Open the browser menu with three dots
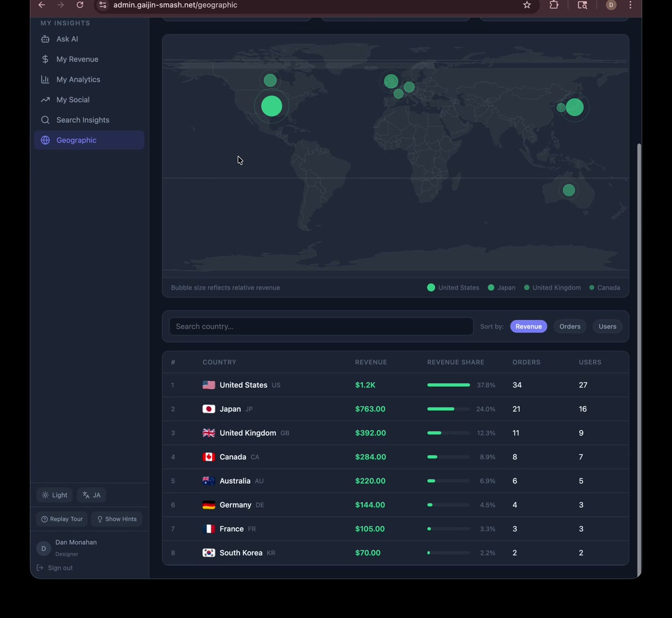This screenshot has height=618, width=672. tap(630, 5)
